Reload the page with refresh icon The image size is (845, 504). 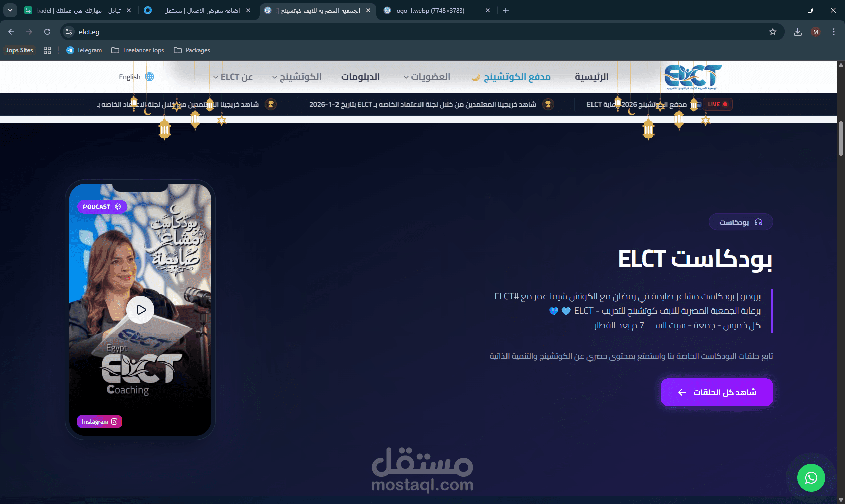click(47, 32)
